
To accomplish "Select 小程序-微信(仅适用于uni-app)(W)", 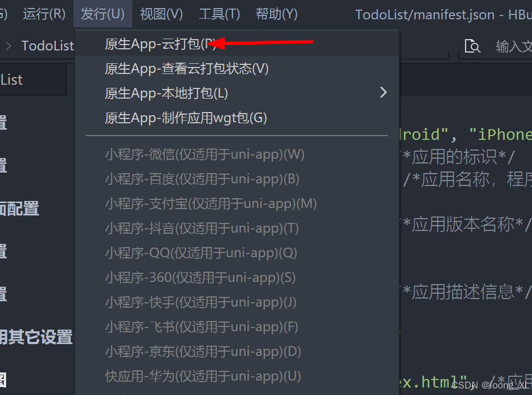I will coord(237,154).
